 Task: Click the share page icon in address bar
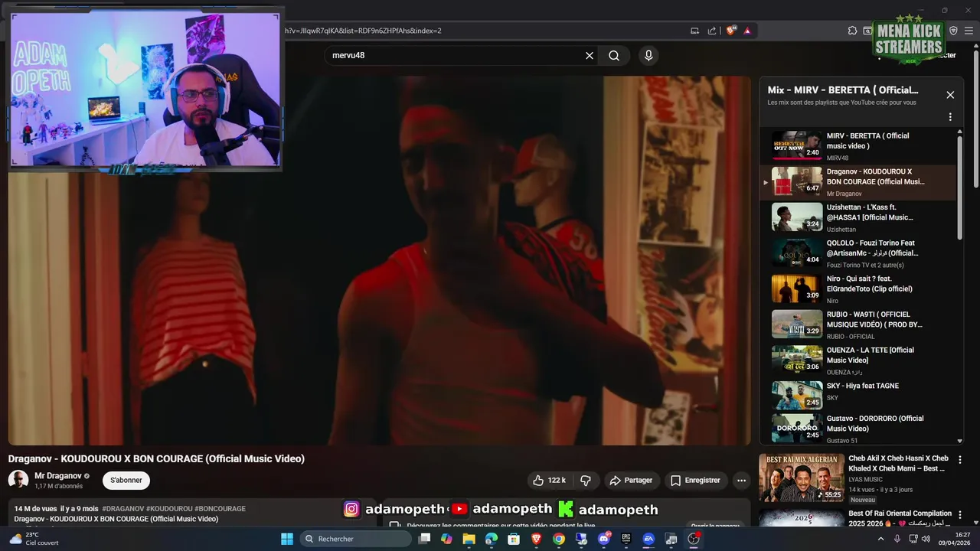click(712, 31)
